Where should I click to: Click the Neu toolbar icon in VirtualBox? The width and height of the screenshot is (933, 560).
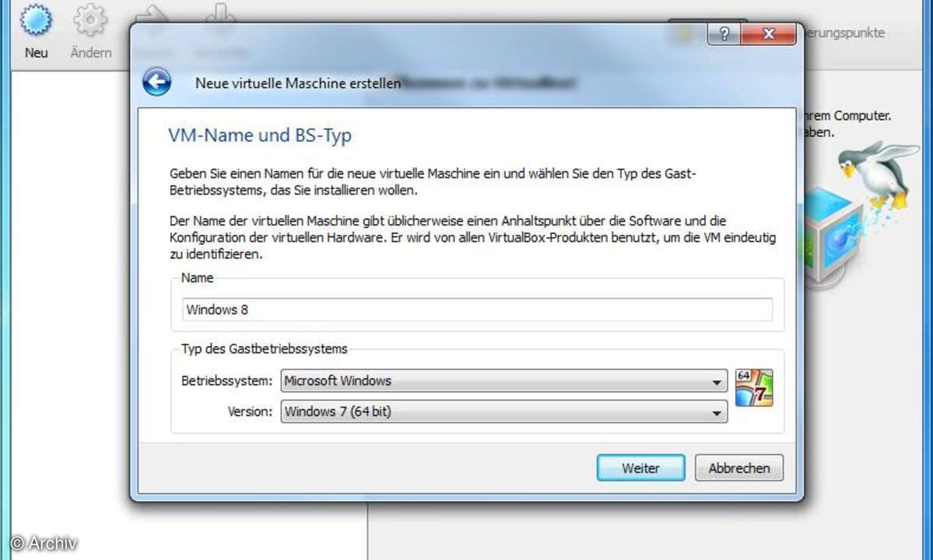[37, 20]
